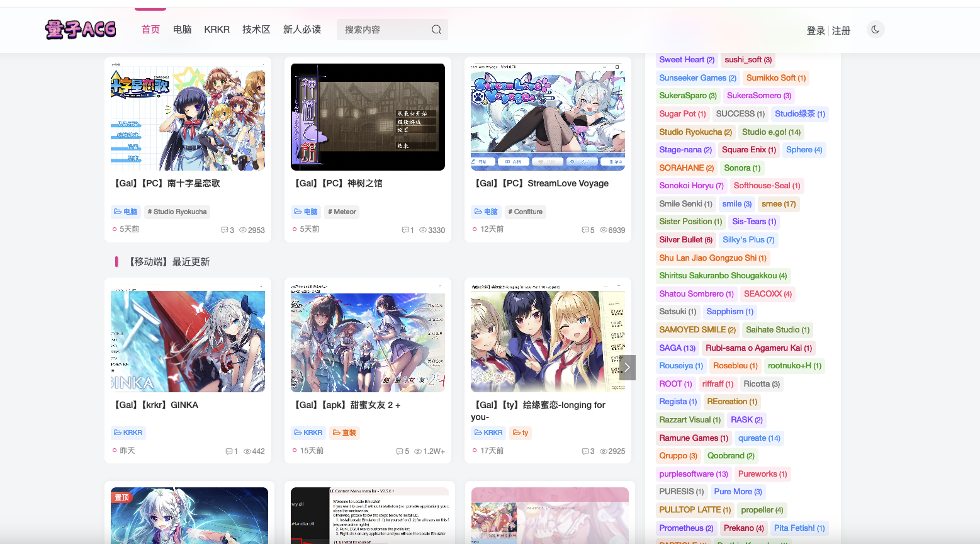Focus the 搜索内容 search field
The height and width of the screenshot is (544, 980).
point(384,30)
